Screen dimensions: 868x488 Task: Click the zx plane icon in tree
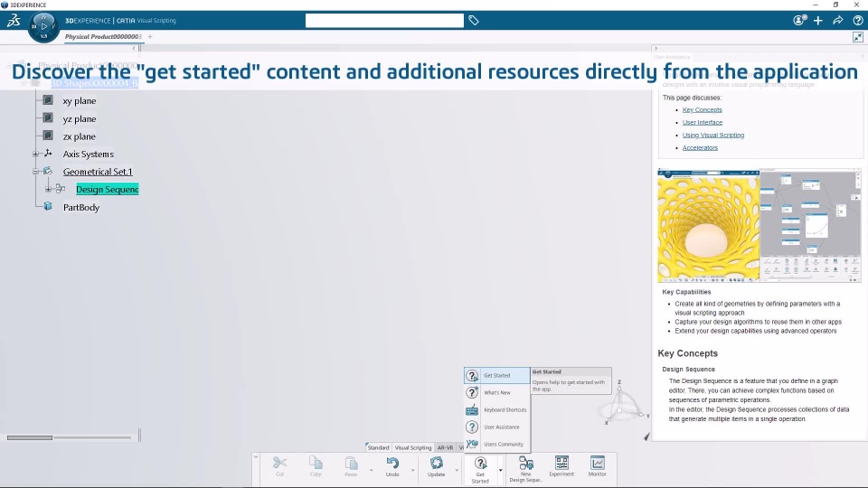tap(48, 136)
